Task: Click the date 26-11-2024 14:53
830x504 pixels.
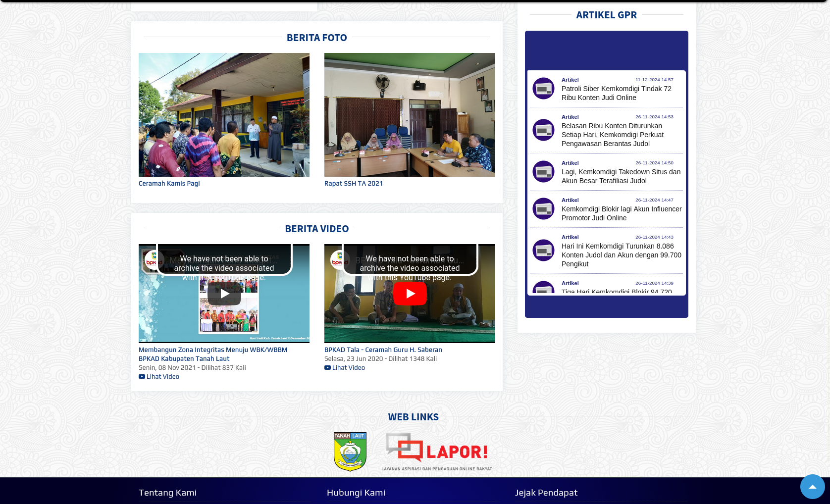Action: click(654, 117)
